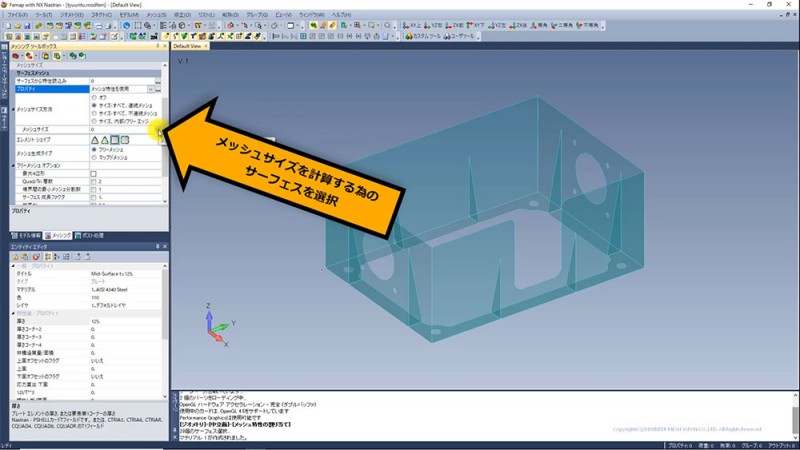Open dropdown arrow beside second Meshing Toolbox icon
The image size is (800, 450).
coord(35,56)
